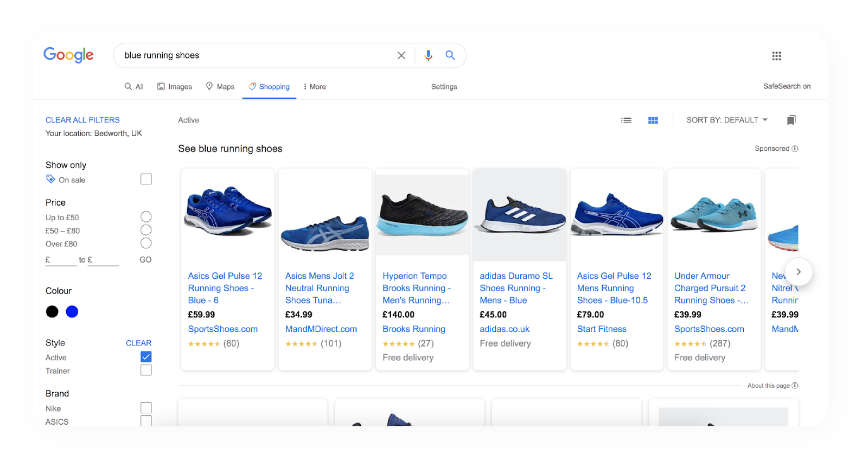Image resolution: width=868 pixels, height=467 pixels.
Task: Click the Sponsored info icon
Action: point(795,149)
